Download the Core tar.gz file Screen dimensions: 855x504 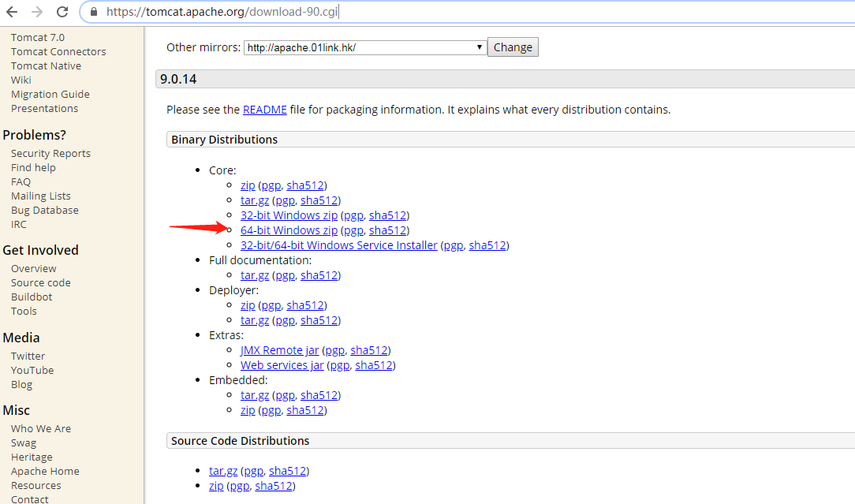coord(255,200)
